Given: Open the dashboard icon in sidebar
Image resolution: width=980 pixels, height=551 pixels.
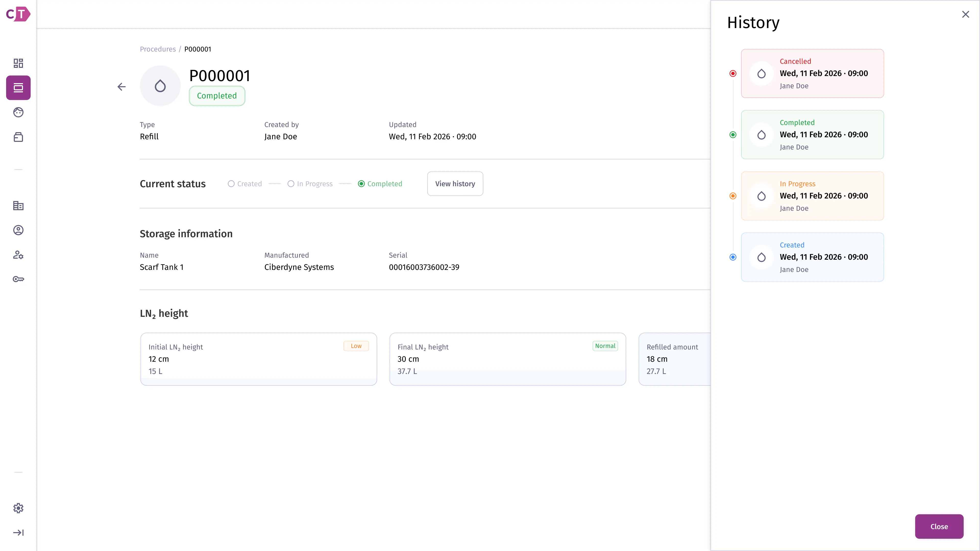Looking at the screenshot, I should click(18, 63).
